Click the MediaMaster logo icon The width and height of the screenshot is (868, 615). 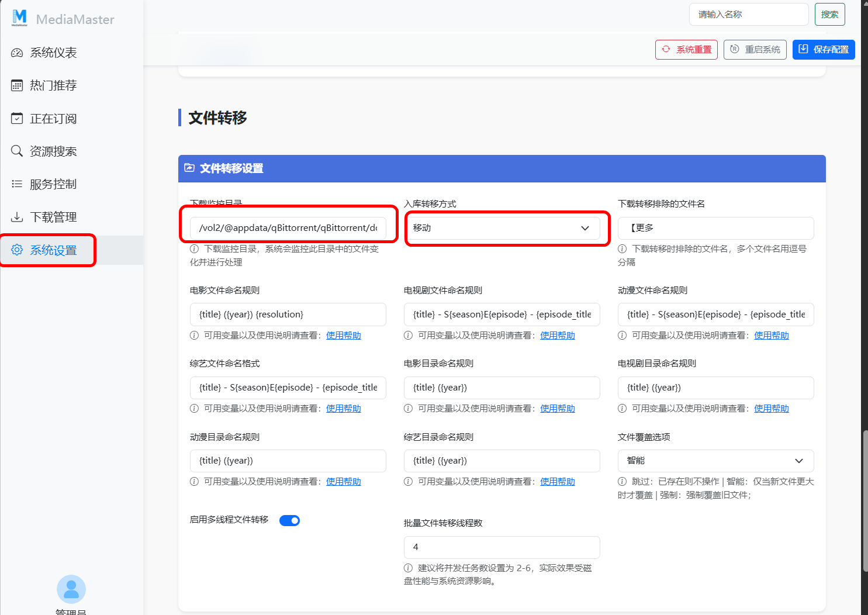pyautogui.click(x=20, y=18)
